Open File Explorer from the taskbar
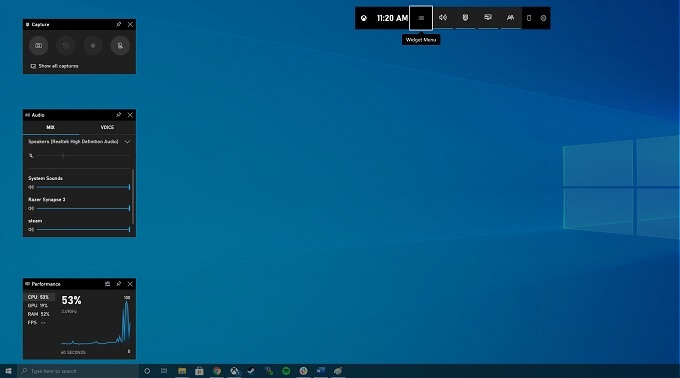This screenshot has width=680, height=378. [182, 371]
